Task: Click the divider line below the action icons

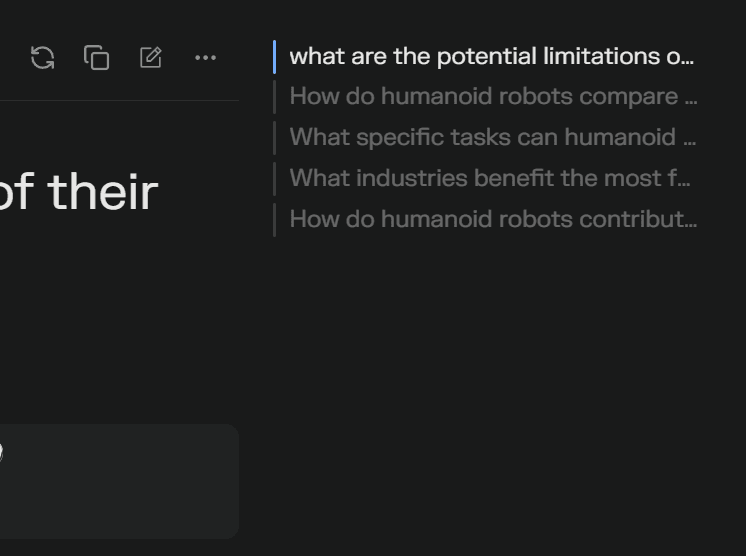Action: point(120,100)
